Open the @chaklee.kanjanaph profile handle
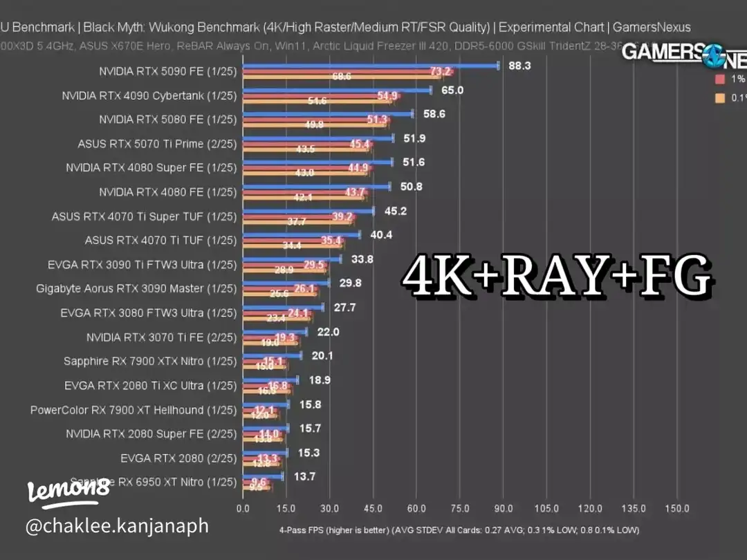This screenshot has width=747, height=560. (x=116, y=526)
